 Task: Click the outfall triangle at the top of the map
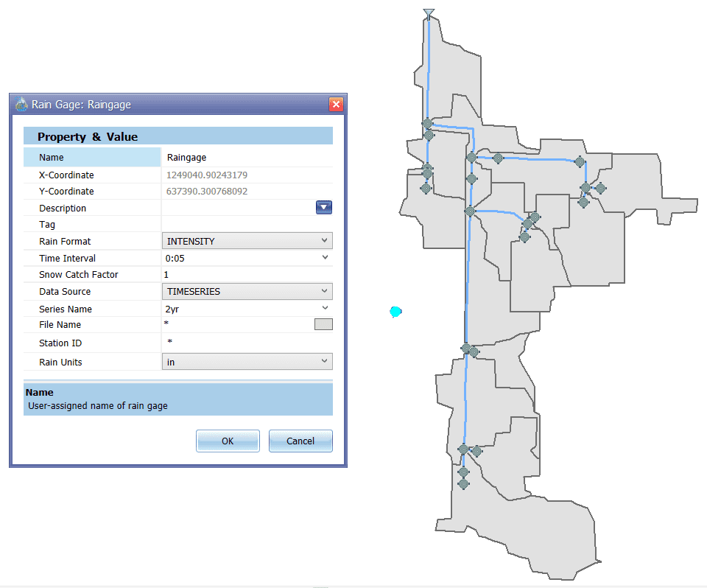[428, 12]
